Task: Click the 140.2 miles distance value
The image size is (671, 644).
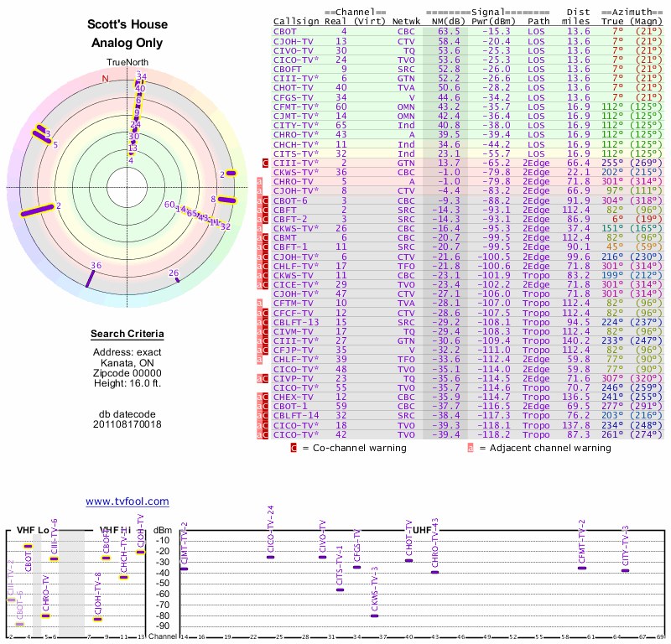Action: coord(575,340)
